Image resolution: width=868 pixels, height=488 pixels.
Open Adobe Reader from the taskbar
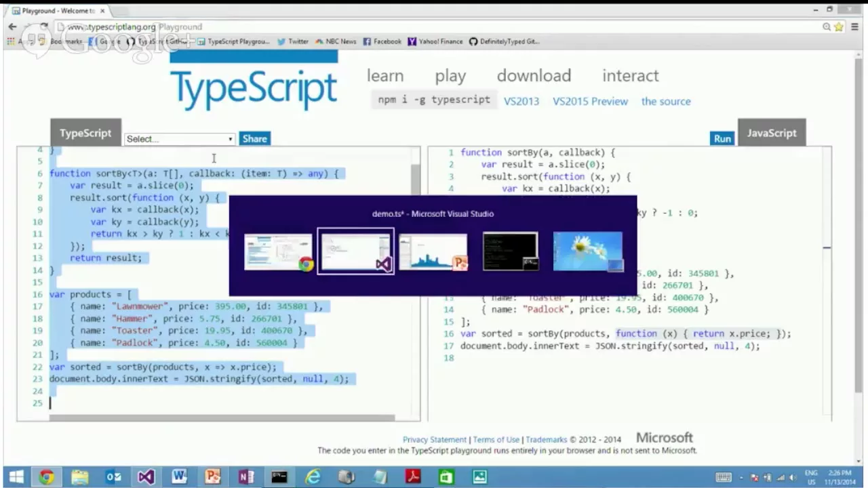pos(413,477)
